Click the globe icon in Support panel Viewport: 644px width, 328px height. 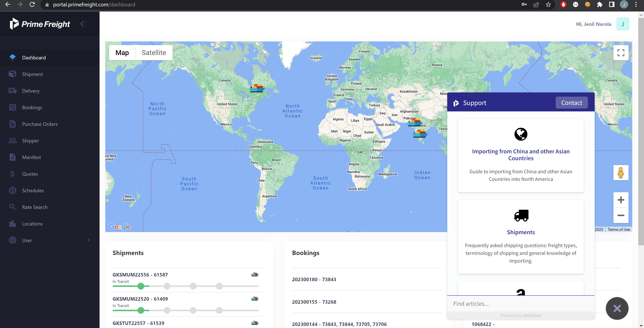[521, 134]
